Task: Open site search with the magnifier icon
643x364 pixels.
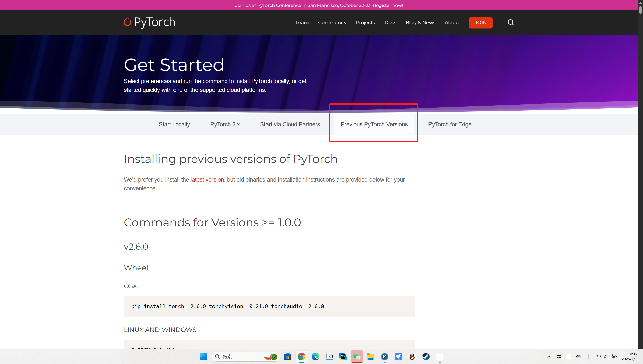Action: (511, 22)
